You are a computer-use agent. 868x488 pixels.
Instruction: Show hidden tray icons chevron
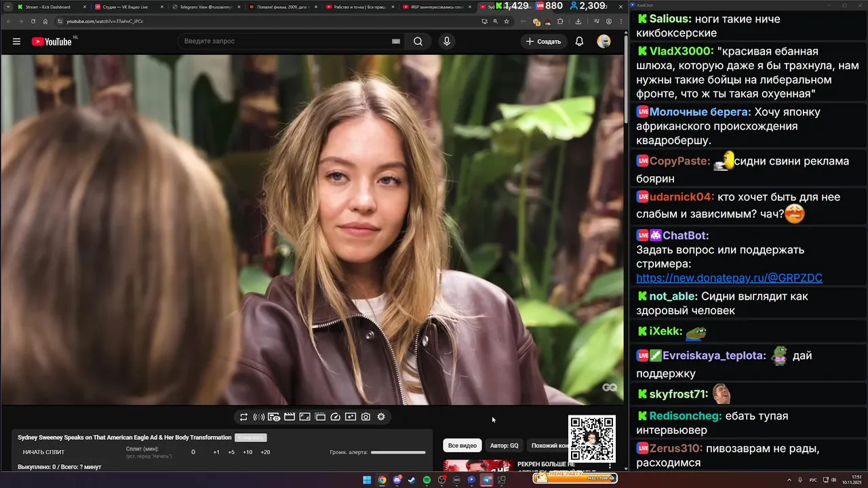pos(789,480)
